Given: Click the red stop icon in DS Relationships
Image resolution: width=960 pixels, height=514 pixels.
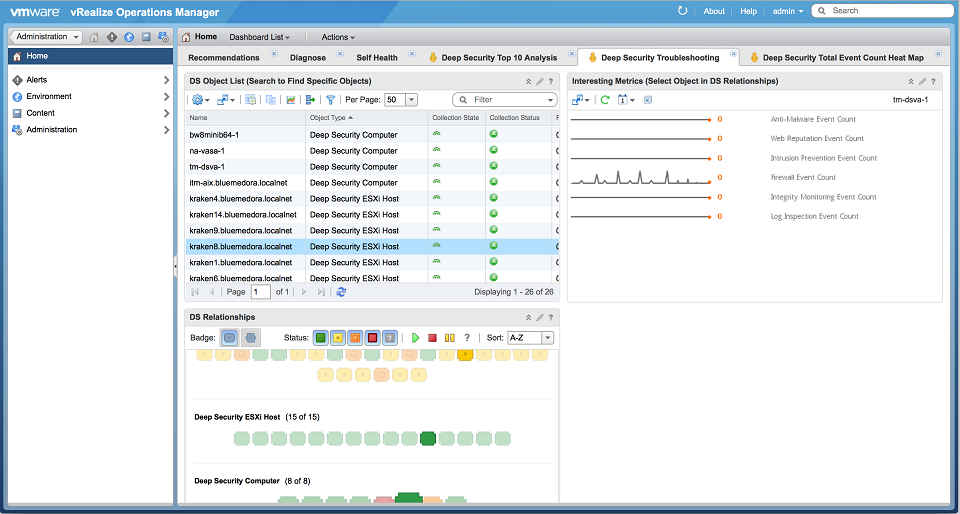Looking at the screenshot, I should click(432, 338).
